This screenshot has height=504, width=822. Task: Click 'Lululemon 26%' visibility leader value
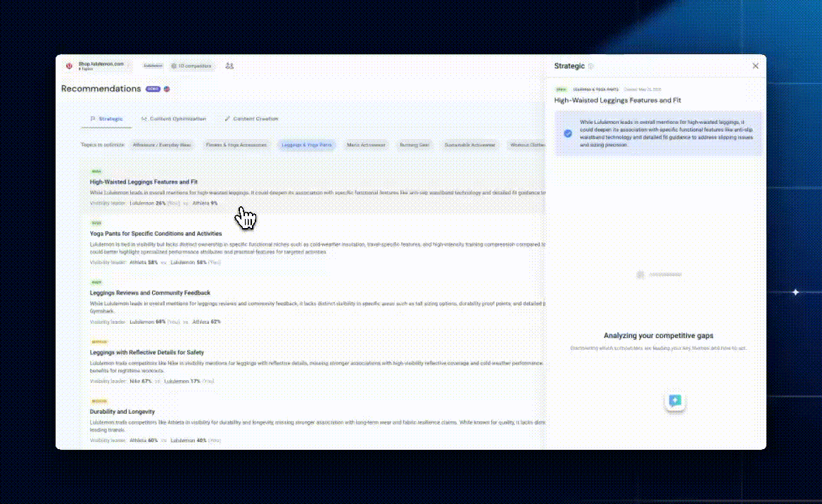(147, 203)
